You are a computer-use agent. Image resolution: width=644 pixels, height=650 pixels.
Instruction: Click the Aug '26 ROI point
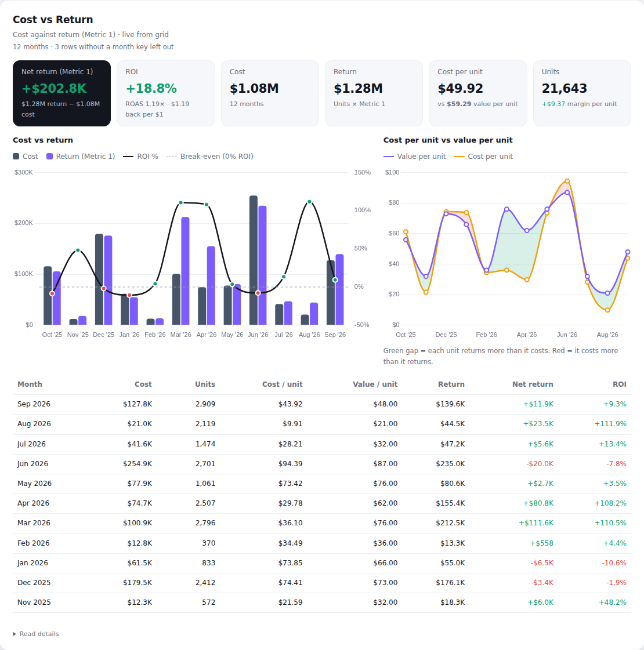pyautogui.click(x=309, y=202)
